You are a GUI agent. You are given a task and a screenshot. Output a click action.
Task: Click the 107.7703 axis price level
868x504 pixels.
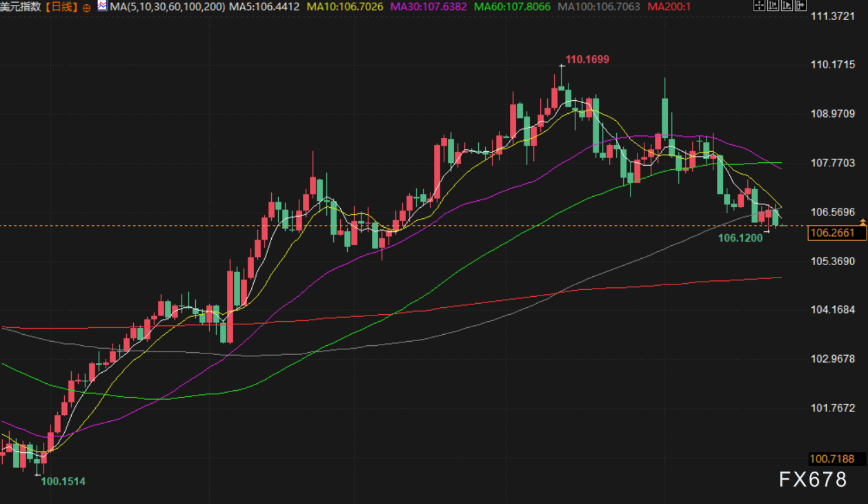[832, 163]
